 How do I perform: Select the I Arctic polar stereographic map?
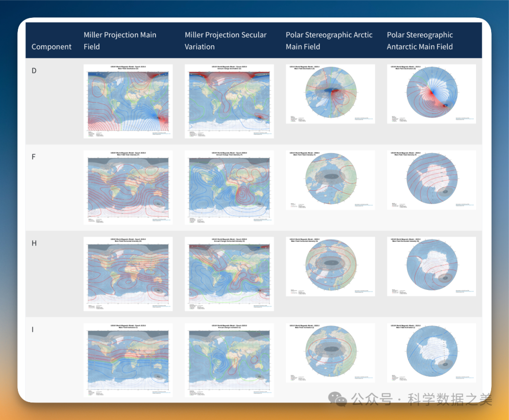point(330,353)
